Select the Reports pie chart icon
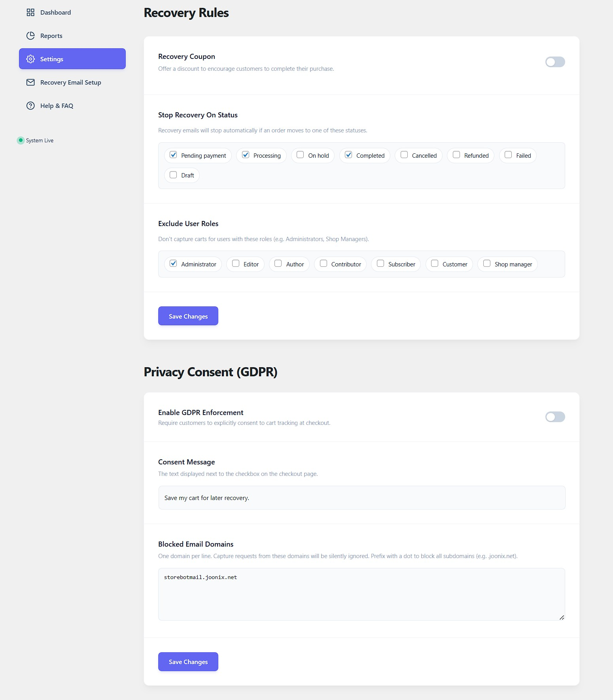613x700 pixels. click(x=30, y=36)
